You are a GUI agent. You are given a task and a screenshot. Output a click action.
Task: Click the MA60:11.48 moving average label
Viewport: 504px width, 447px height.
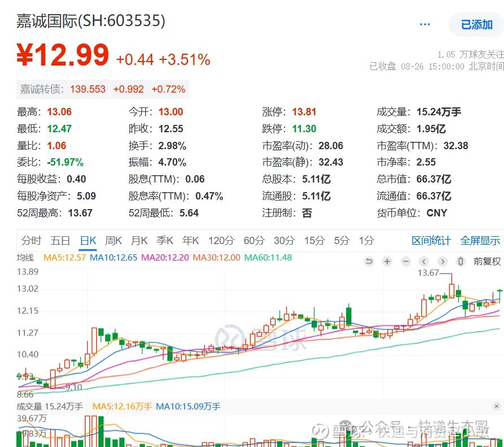(x=268, y=258)
